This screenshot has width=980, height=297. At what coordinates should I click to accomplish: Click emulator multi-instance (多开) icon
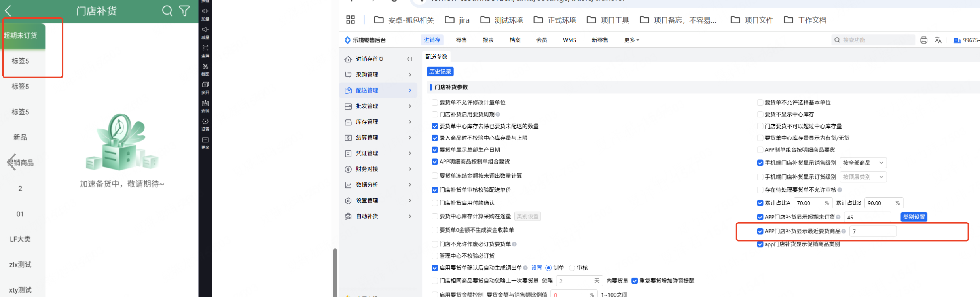click(x=205, y=85)
